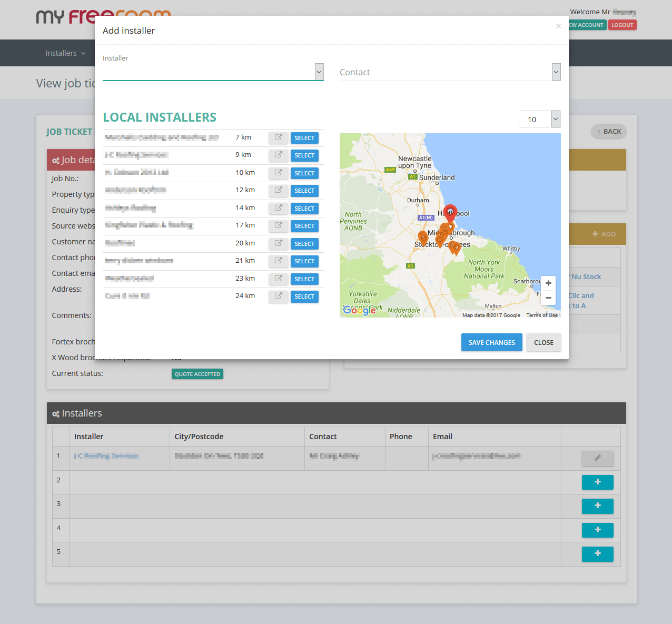Add installer in row 5 with plus button

597,554
